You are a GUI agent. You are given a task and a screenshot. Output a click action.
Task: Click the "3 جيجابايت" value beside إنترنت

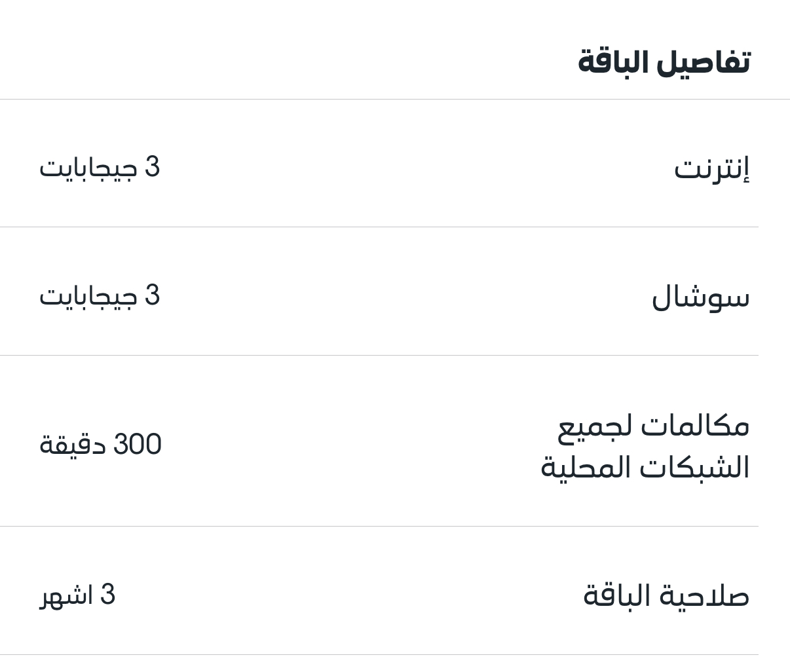point(100,167)
